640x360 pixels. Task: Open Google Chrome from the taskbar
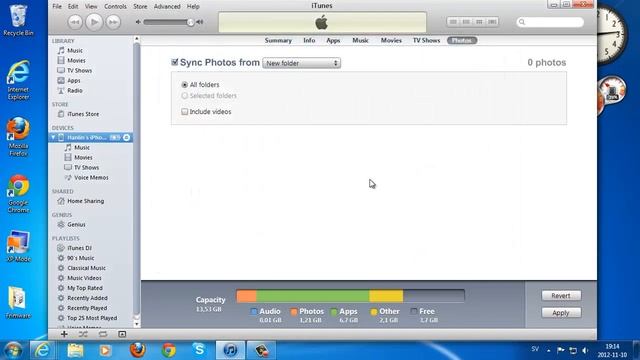tap(169, 350)
